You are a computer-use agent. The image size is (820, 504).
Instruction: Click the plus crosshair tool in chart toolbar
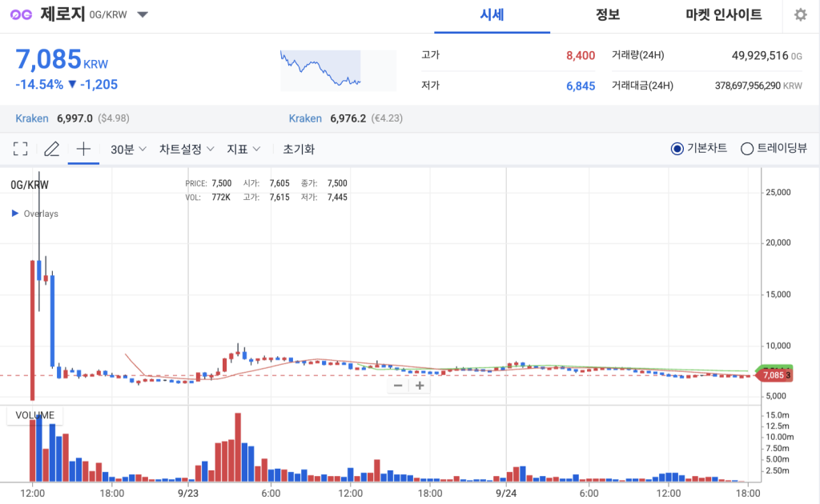coord(82,148)
